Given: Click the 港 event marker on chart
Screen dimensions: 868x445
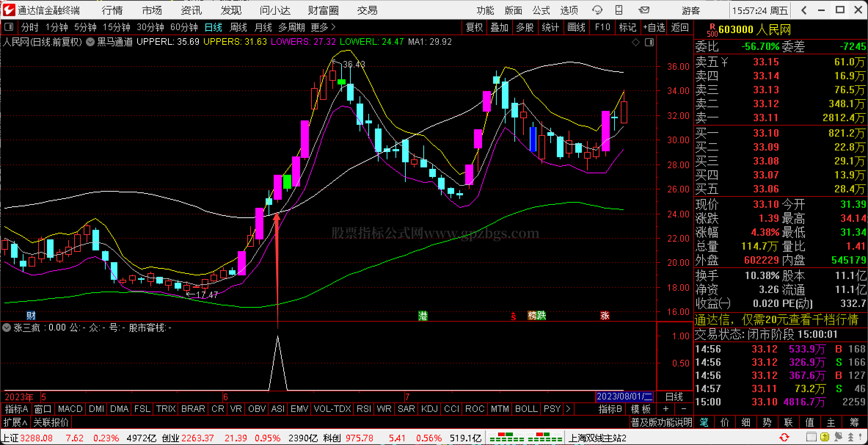Looking at the screenshot, I should (423, 315).
